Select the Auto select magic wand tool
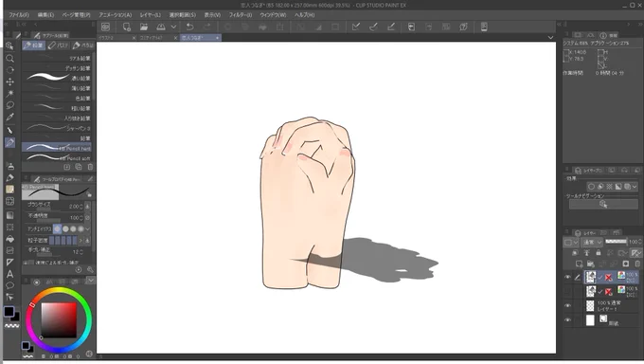 click(x=9, y=93)
